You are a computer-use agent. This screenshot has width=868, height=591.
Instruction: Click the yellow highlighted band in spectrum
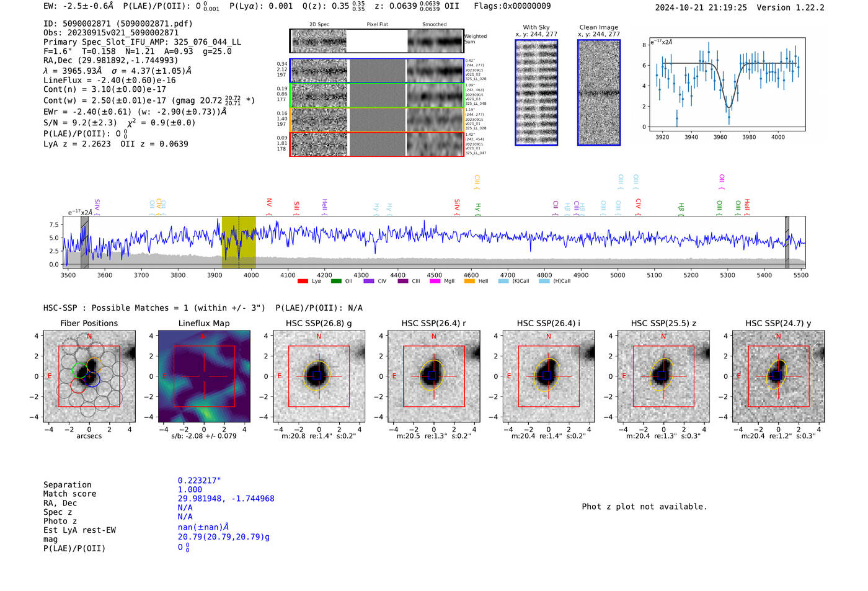(239, 242)
